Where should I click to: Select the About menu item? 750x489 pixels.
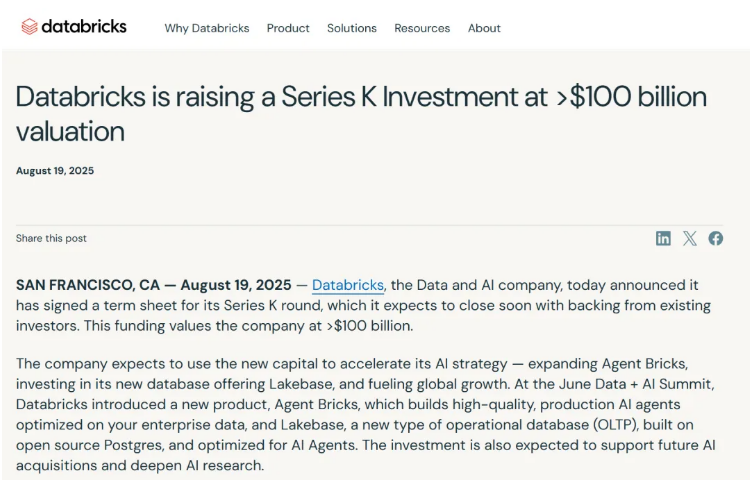[x=484, y=28]
